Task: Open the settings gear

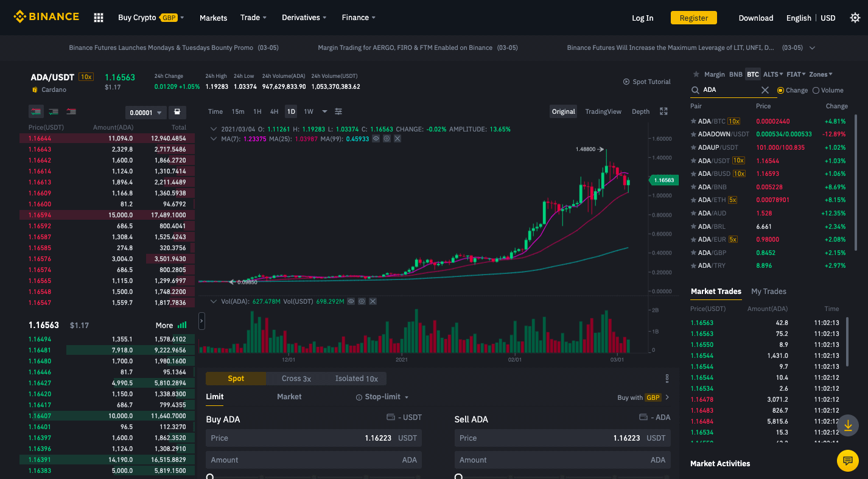Action: click(855, 18)
